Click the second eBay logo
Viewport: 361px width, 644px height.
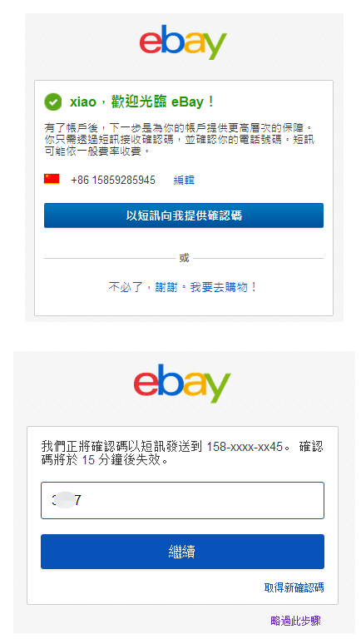coord(182,384)
